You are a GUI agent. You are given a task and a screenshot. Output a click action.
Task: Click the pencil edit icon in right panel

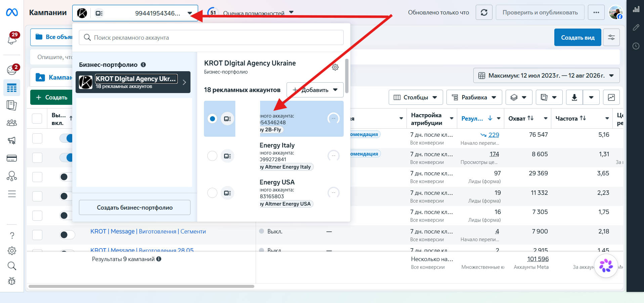click(636, 28)
